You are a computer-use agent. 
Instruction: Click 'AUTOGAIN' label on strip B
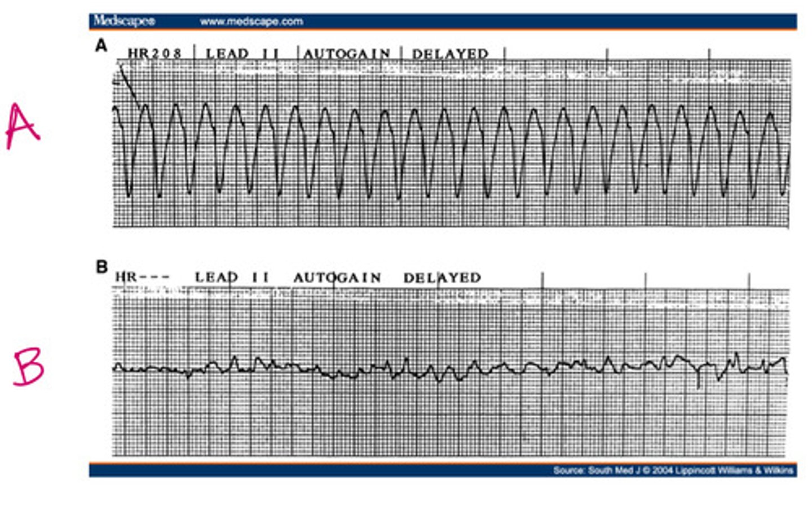[x=337, y=278]
